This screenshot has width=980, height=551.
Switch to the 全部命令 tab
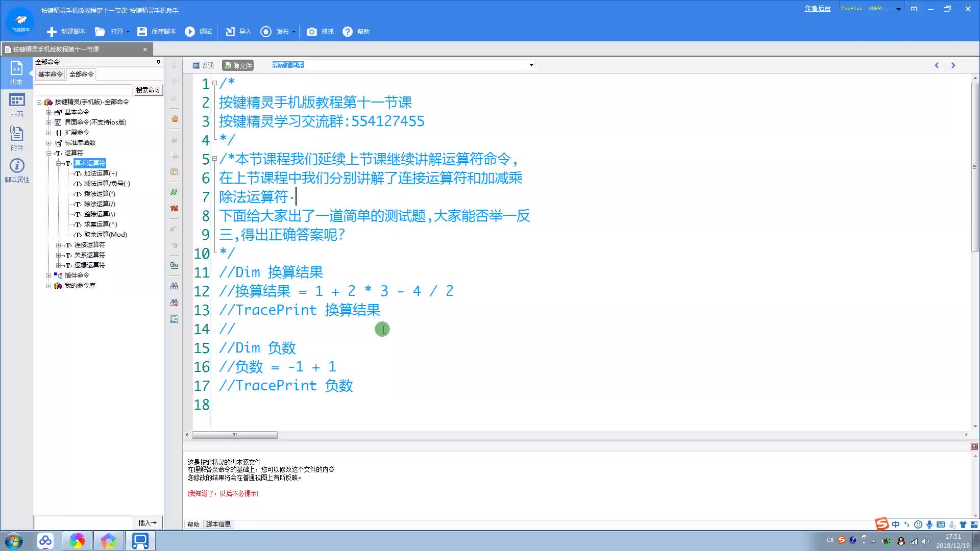click(82, 74)
